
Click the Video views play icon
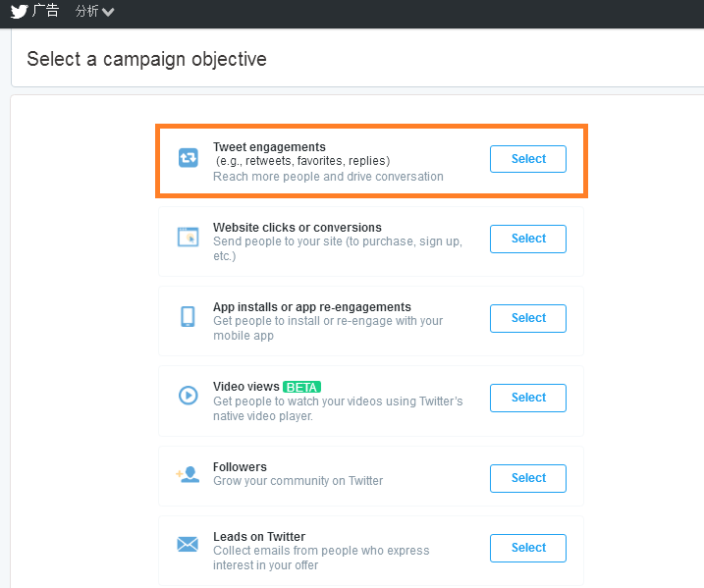click(189, 396)
